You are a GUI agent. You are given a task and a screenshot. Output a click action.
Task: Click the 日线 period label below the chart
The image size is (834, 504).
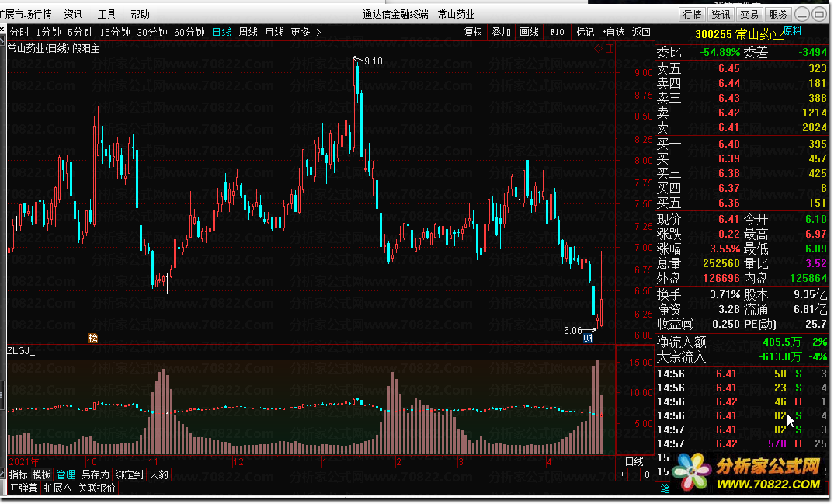pos(634,461)
